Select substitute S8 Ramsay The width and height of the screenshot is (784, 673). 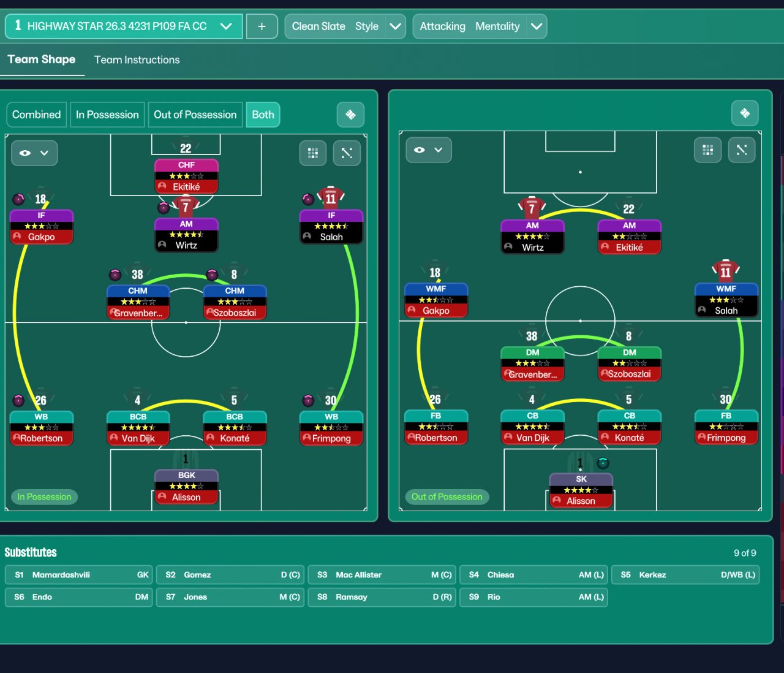pos(382,597)
